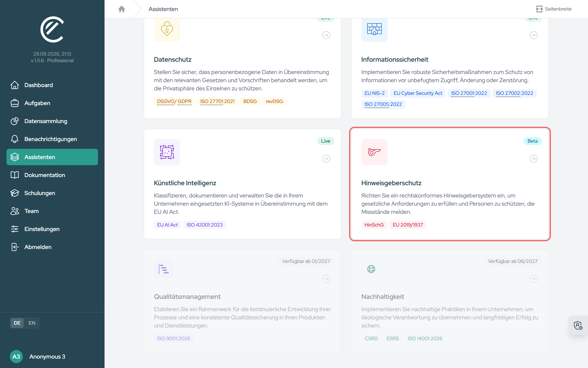The height and width of the screenshot is (368, 588).
Task: Select the Assistenten sidebar entry
Action: pos(52,157)
